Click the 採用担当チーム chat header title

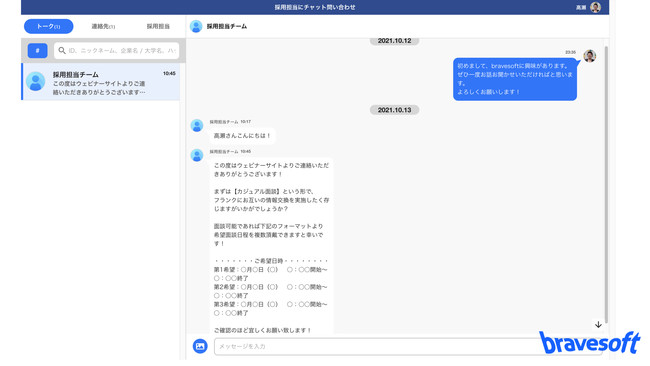click(x=227, y=26)
